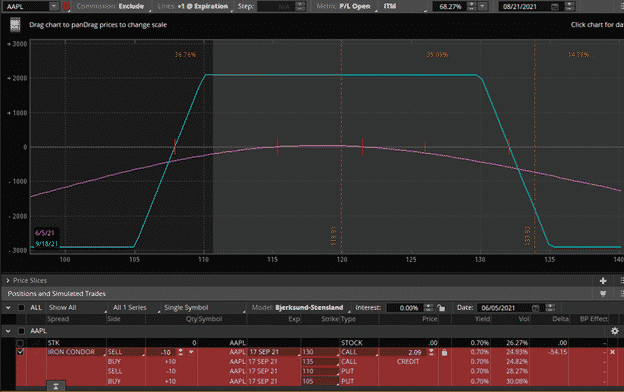The image size is (624, 392).
Task: Collapse the AAPL positions group
Action: pyautogui.click(x=8, y=331)
